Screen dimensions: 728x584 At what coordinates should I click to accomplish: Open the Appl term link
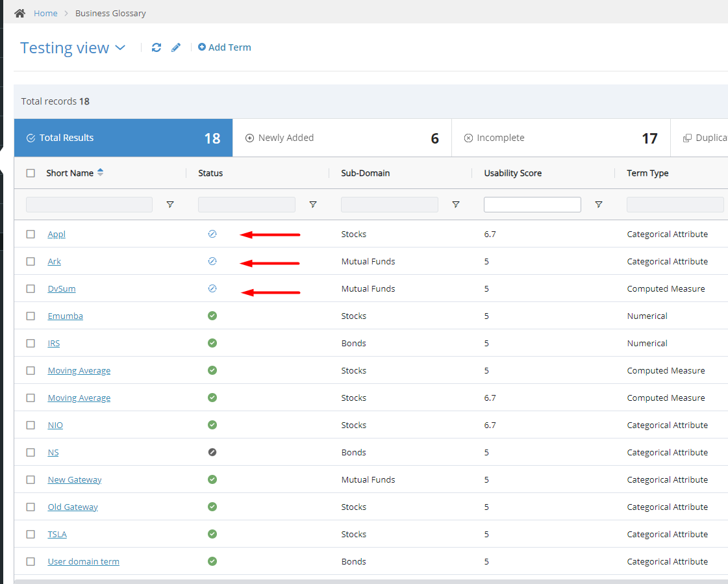[56, 234]
